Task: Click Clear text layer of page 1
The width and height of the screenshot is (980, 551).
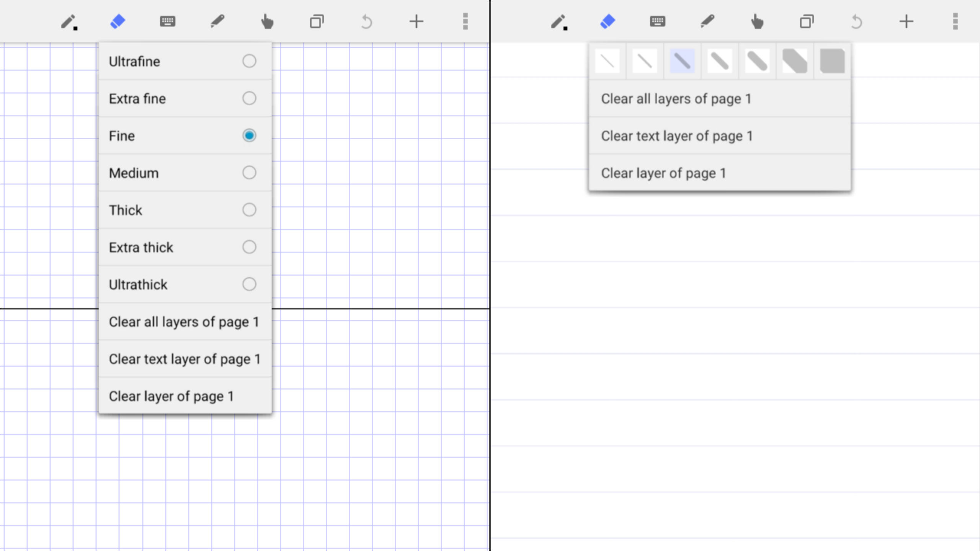Action: point(185,359)
